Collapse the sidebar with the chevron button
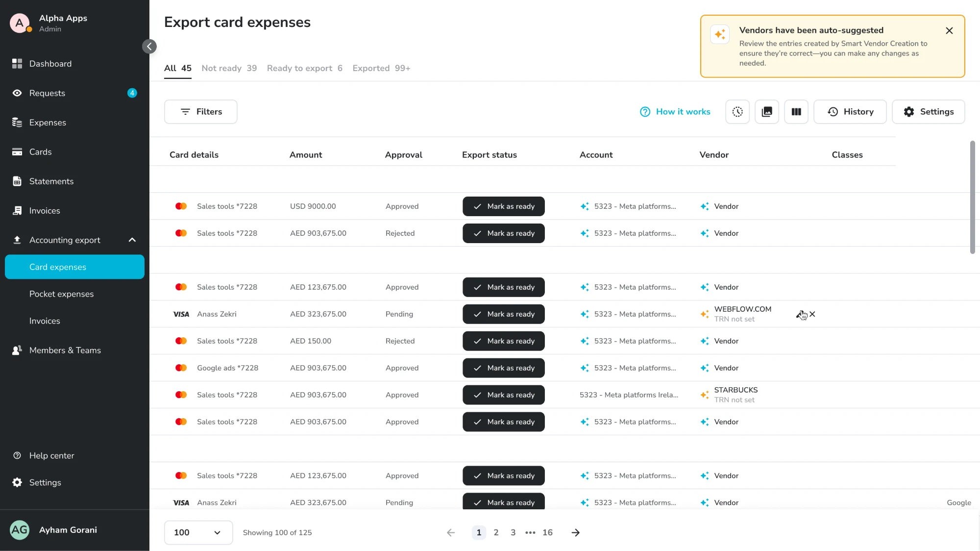 (x=149, y=47)
